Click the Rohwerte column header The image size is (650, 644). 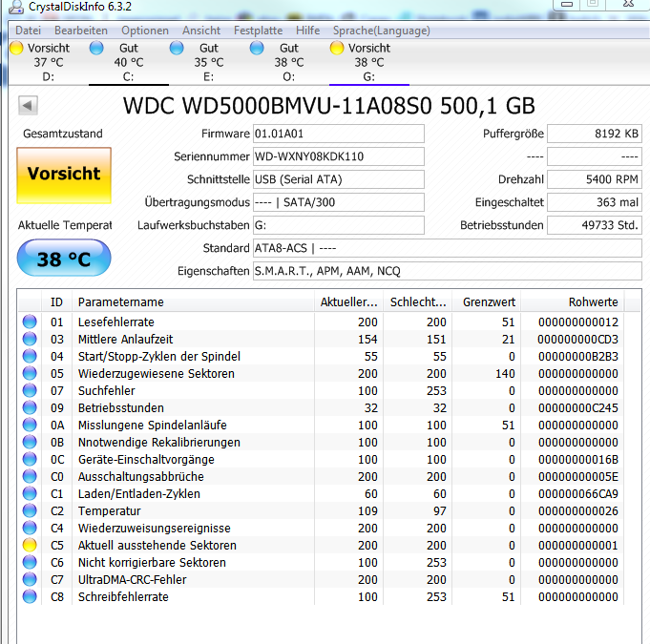(573, 302)
